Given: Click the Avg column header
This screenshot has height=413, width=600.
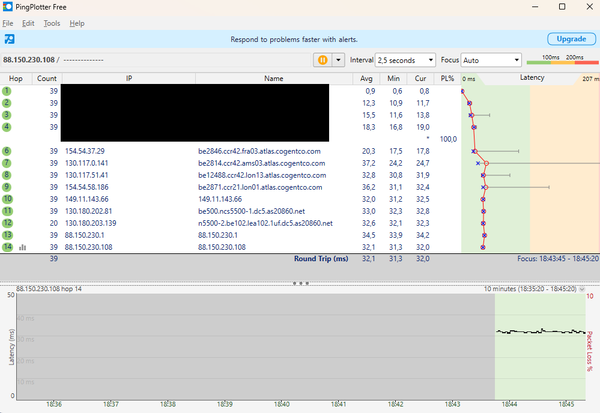Looking at the screenshot, I should click(x=366, y=78).
